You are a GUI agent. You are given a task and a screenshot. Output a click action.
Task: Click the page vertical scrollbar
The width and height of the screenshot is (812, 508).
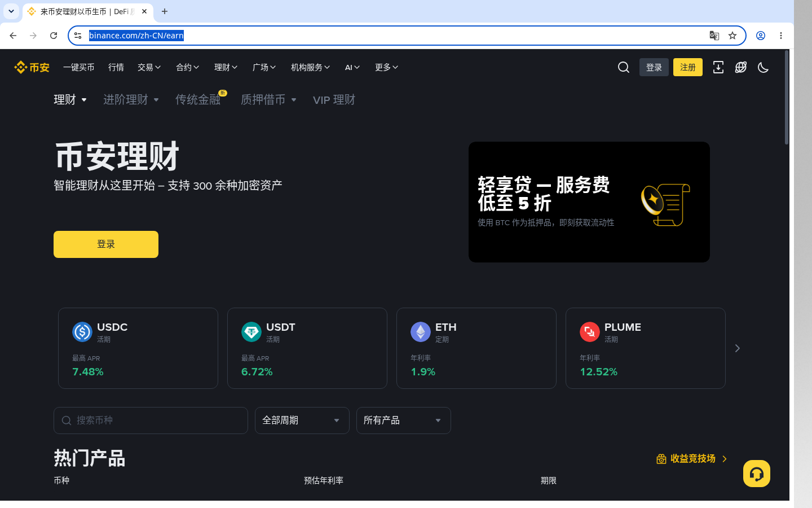[x=787, y=99]
